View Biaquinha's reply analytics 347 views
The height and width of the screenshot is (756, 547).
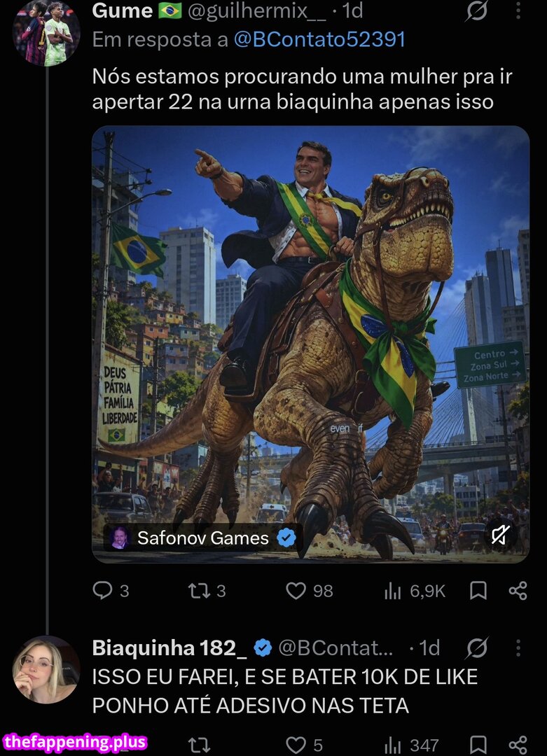411,745
